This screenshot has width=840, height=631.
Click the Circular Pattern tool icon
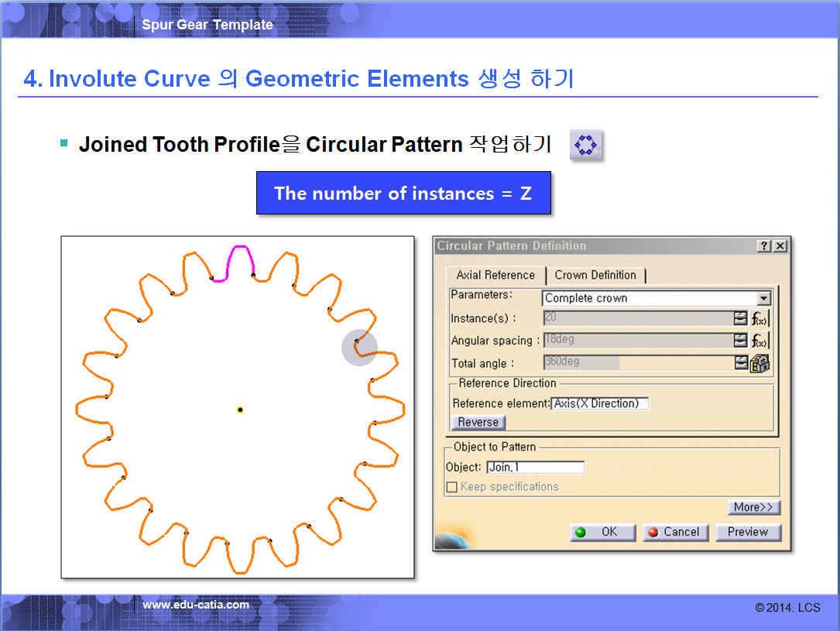586,145
